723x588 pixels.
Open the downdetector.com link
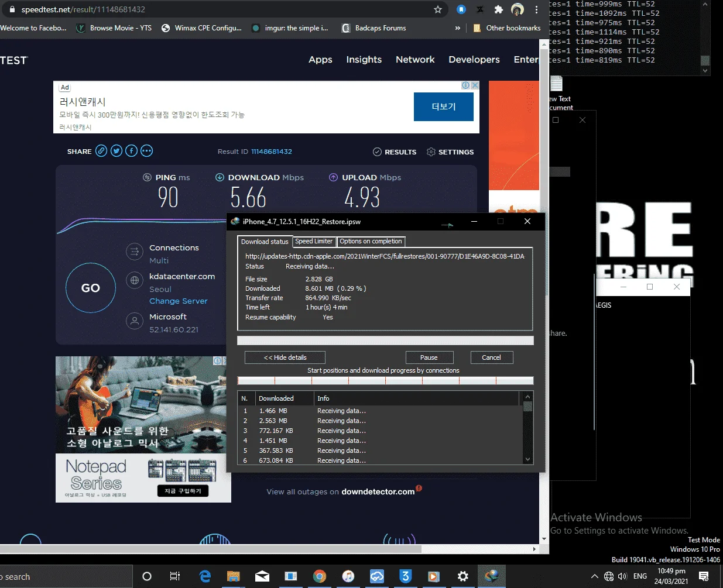378,491
